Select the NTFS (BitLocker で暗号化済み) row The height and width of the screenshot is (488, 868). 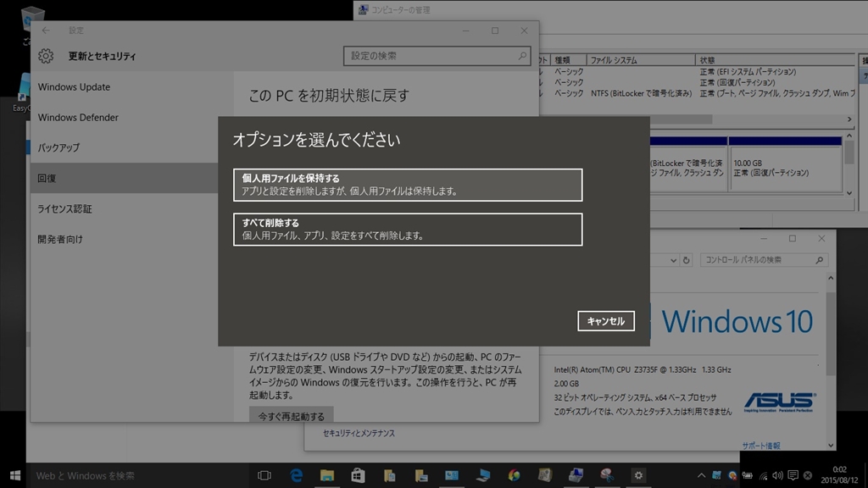tap(698, 93)
